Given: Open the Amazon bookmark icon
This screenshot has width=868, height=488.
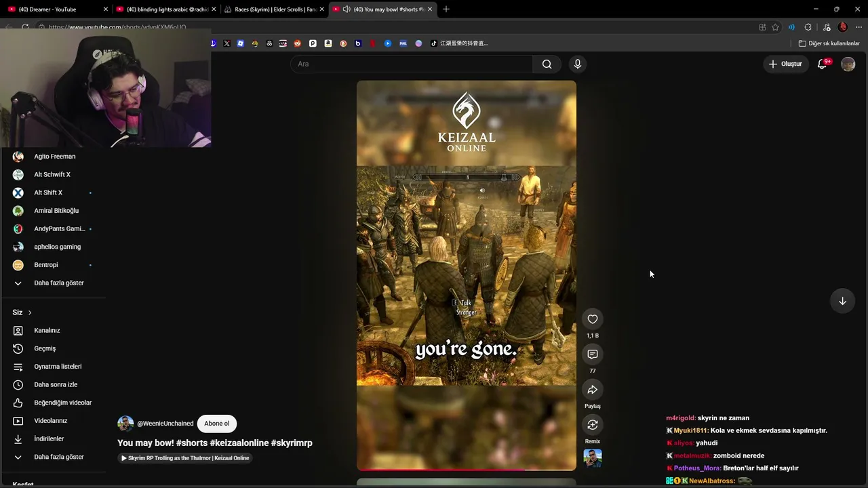Looking at the screenshot, I should pos(328,43).
